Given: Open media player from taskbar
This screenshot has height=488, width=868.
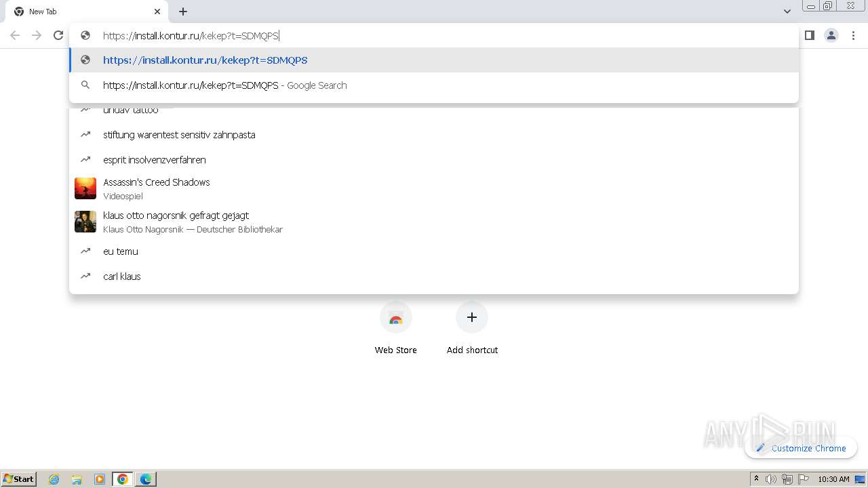Looking at the screenshot, I should click(x=100, y=479).
